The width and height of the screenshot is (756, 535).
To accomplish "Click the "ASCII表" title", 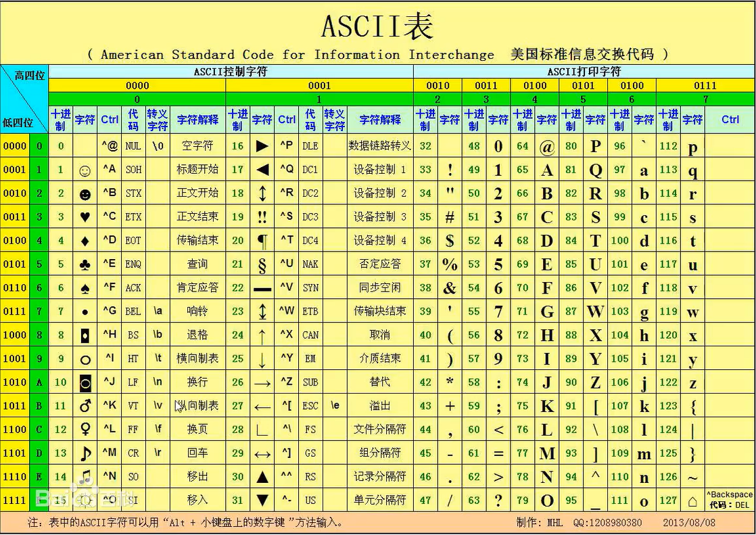I will point(377,26).
